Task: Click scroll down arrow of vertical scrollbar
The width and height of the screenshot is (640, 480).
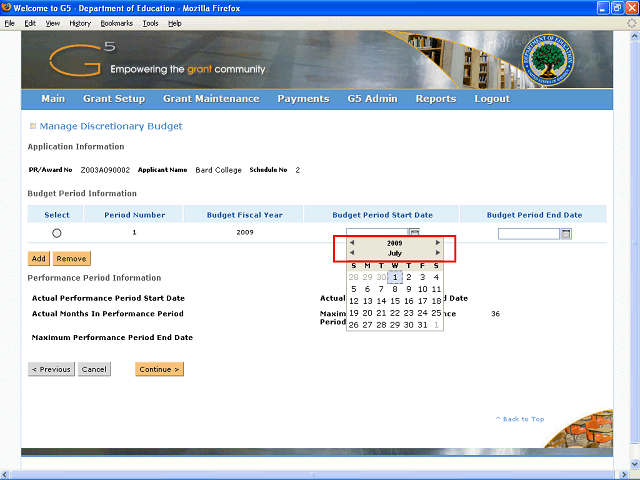Action: click(634, 464)
